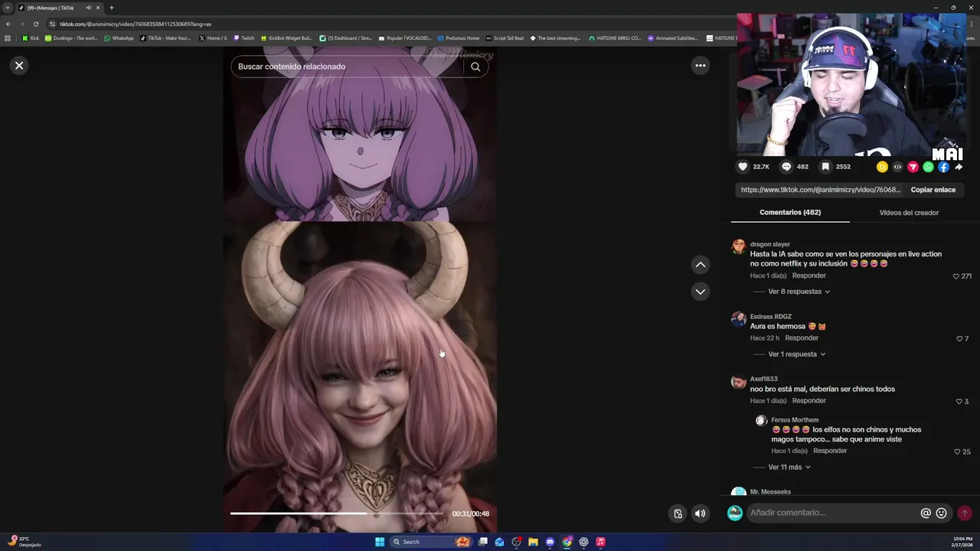Open the PreSonus: Home bookmark

459,38
